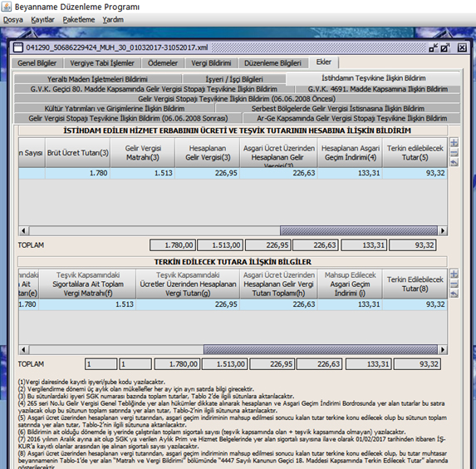This screenshot has height=469, width=476.
Task: Open the Dosya menu
Action: [13, 20]
